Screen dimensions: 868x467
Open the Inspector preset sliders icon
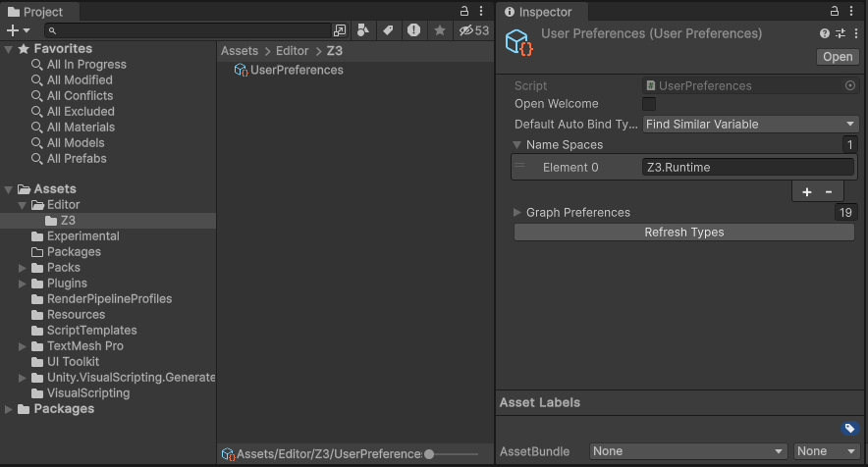click(841, 33)
